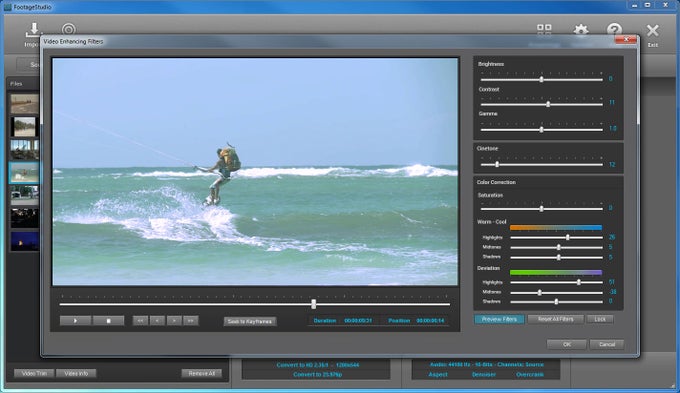
Task: Click the Gamma slider handle
Action: point(541,129)
